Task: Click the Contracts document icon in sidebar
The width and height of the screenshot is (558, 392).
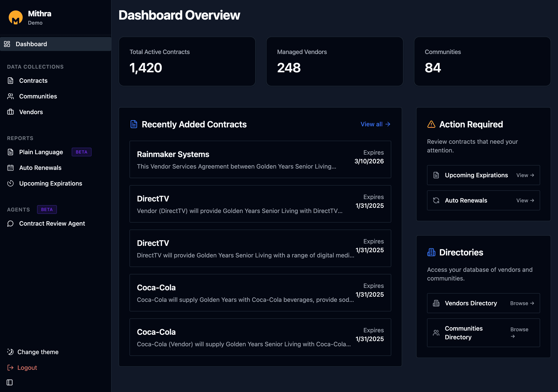Action: [10, 81]
